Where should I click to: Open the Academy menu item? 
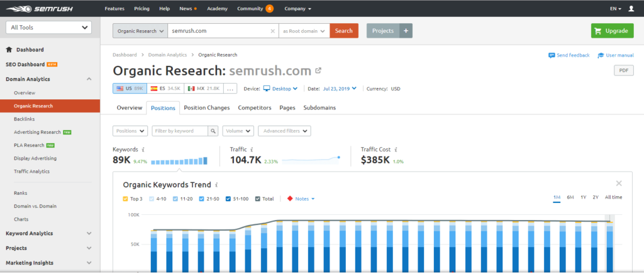(217, 9)
